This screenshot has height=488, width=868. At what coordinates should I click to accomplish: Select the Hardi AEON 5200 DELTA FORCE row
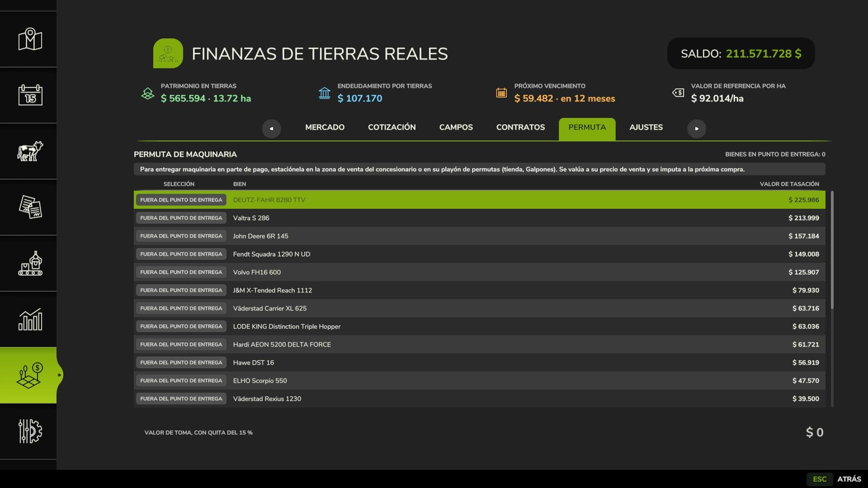click(x=479, y=344)
